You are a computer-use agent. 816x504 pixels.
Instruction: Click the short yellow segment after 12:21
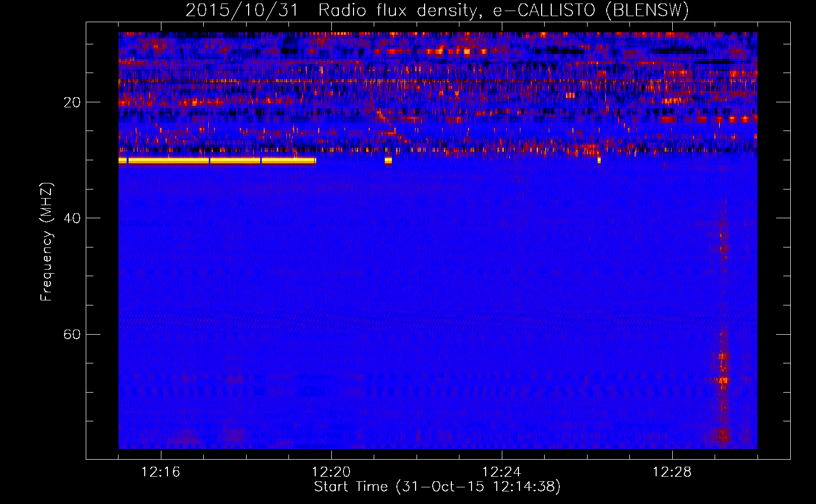(x=388, y=161)
